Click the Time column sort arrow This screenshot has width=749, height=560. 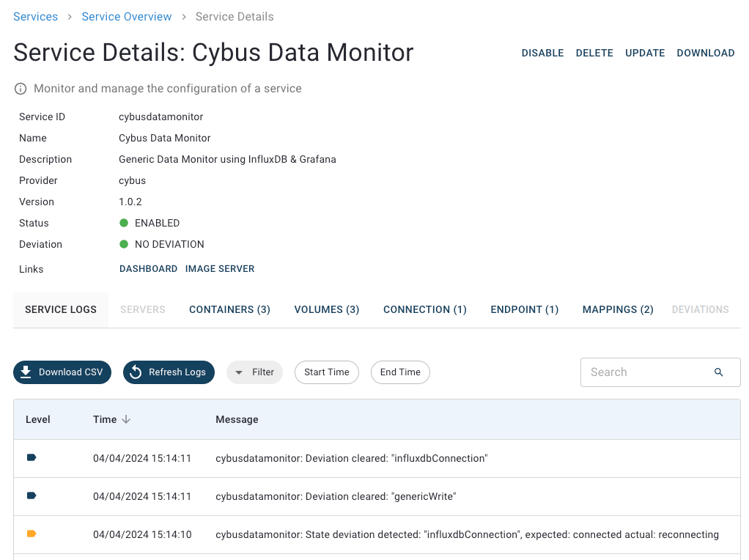pyautogui.click(x=126, y=419)
